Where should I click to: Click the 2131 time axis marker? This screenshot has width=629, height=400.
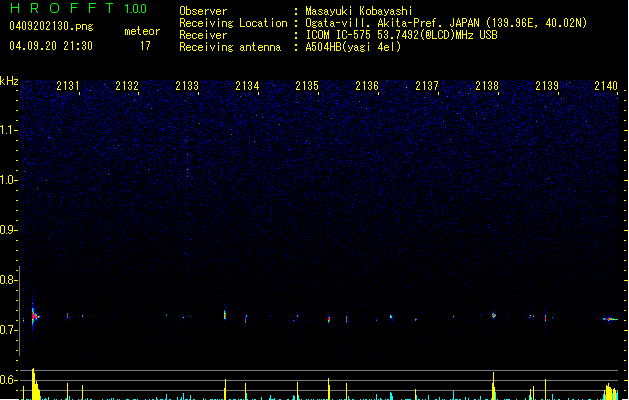click(x=68, y=86)
